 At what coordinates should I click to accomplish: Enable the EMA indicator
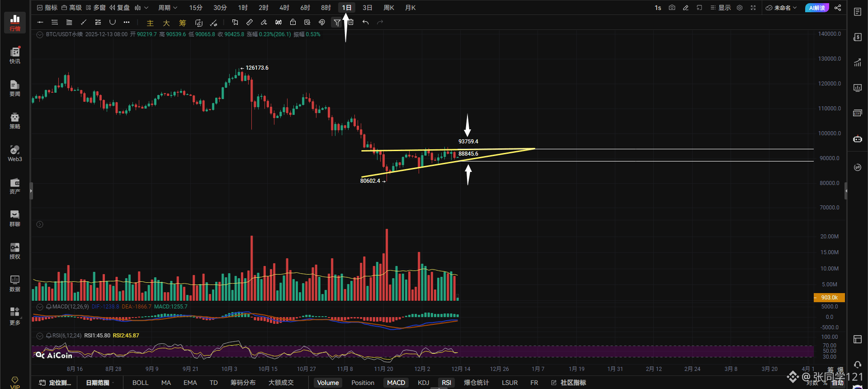point(190,383)
